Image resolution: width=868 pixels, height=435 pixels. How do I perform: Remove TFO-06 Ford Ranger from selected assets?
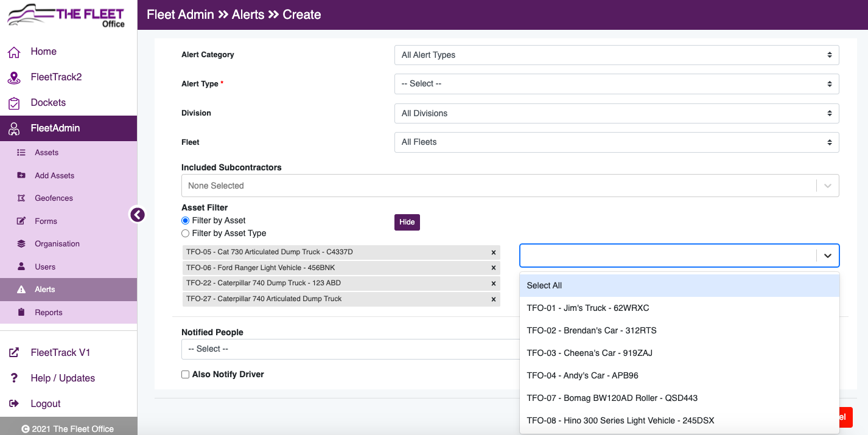click(493, 267)
